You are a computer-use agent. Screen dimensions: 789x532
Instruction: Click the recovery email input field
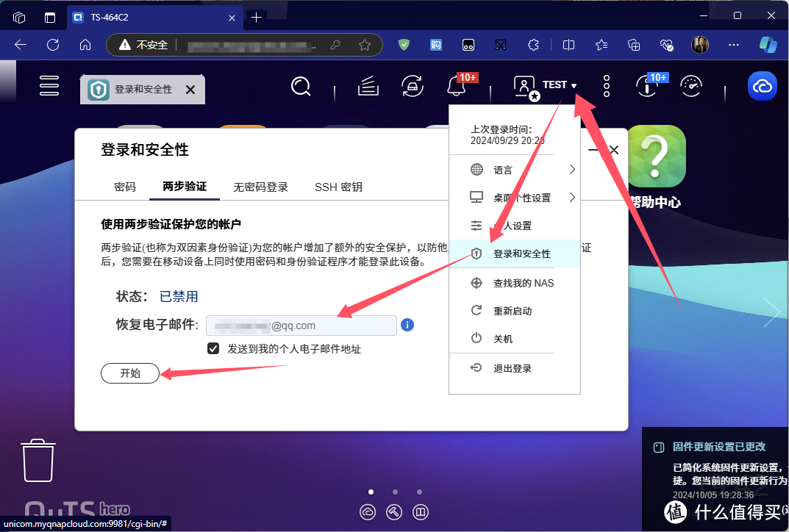tap(301, 325)
